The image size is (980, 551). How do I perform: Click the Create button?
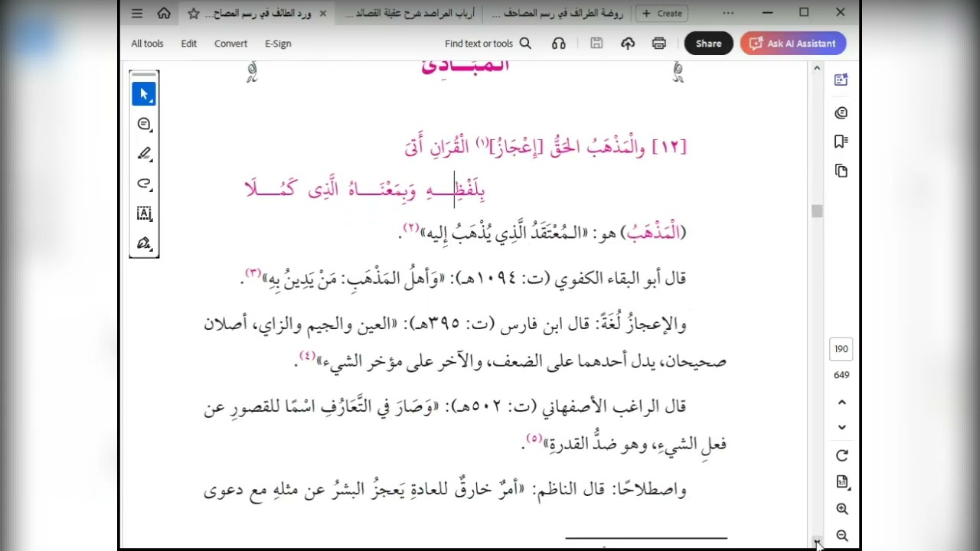pos(662,13)
